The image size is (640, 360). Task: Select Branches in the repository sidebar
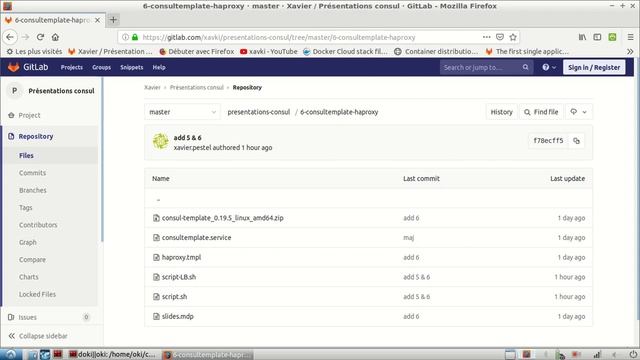pyautogui.click(x=33, y=190)
